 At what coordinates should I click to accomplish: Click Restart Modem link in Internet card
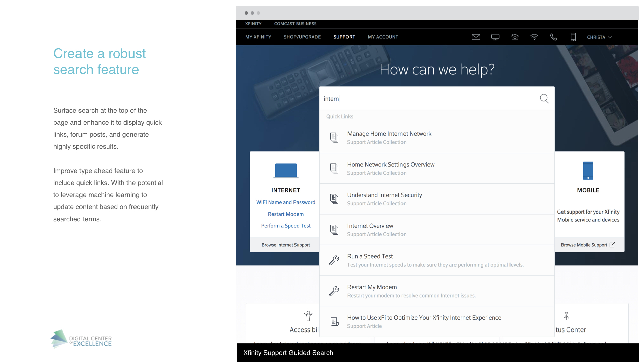tap(286, 214)
